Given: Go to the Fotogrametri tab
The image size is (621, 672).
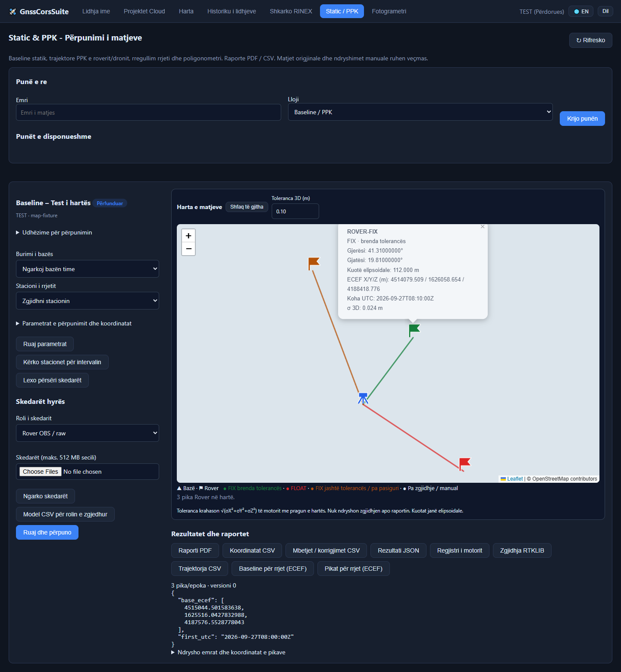Looking at the screenshot, I should [389, 11].
